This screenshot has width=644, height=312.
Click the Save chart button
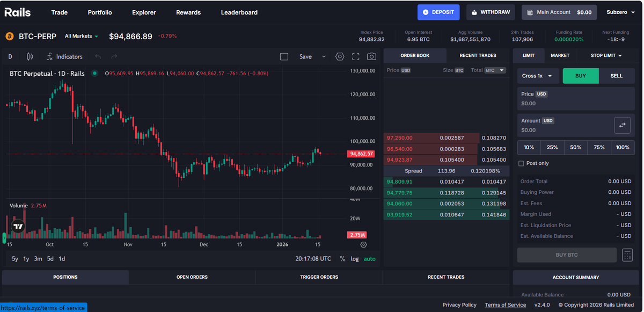[305, 56]
